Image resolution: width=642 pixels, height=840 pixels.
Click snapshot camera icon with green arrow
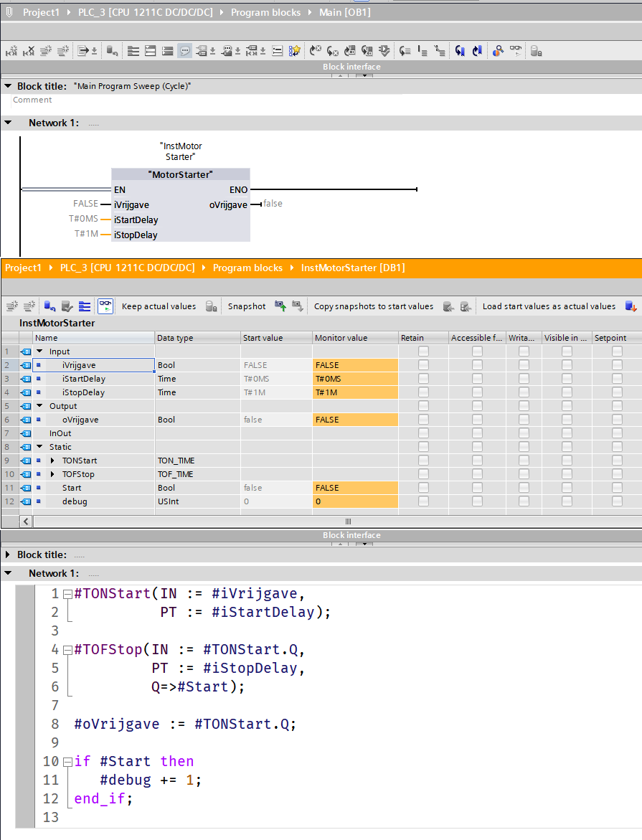280,306
